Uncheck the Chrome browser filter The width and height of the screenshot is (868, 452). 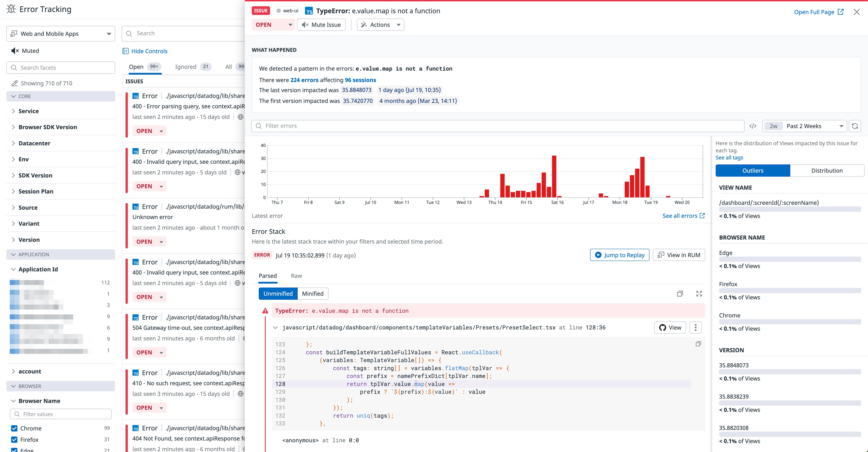coord(14,428)
